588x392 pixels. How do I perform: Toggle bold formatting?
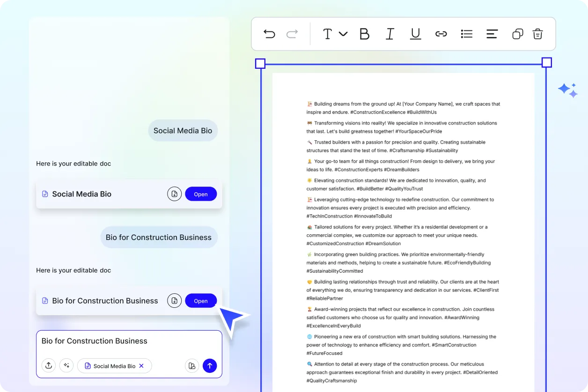point(365,34)
